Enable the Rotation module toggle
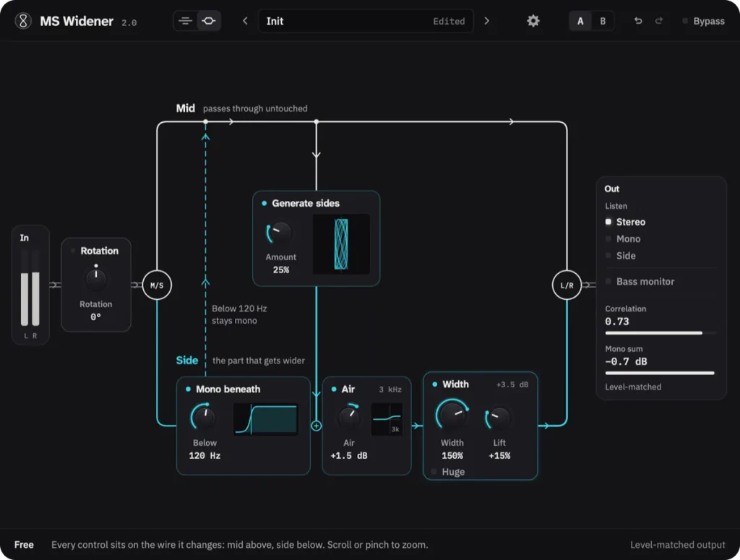The width and height of the screenshot is (740, 560). coord(73,251)
